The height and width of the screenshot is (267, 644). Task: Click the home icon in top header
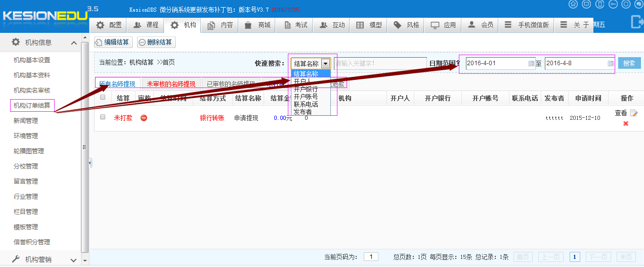[573, 4]
